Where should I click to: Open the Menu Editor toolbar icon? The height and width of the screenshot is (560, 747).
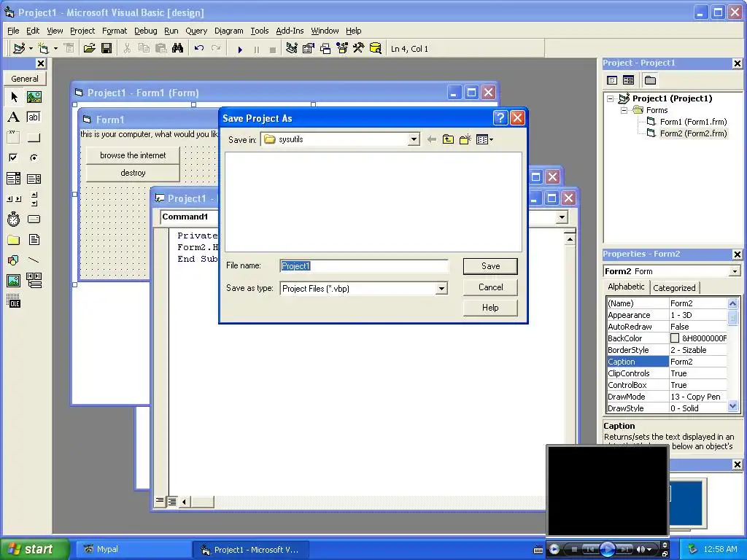pos(69,49)
